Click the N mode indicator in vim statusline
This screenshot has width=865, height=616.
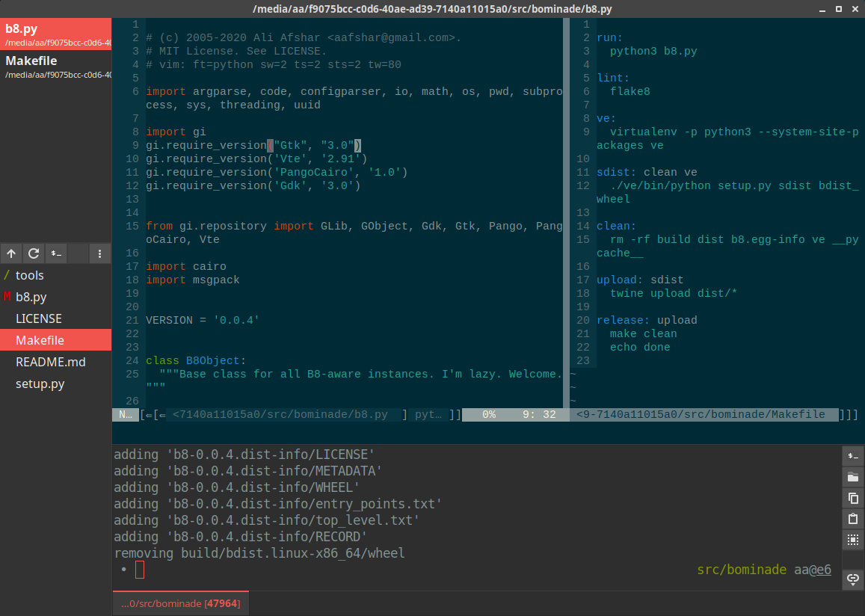126,415
